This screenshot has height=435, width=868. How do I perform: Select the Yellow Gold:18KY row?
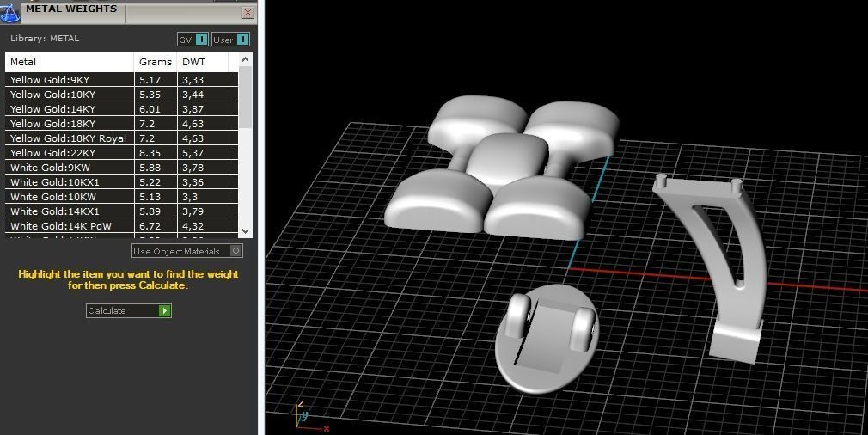pos(122,124)
